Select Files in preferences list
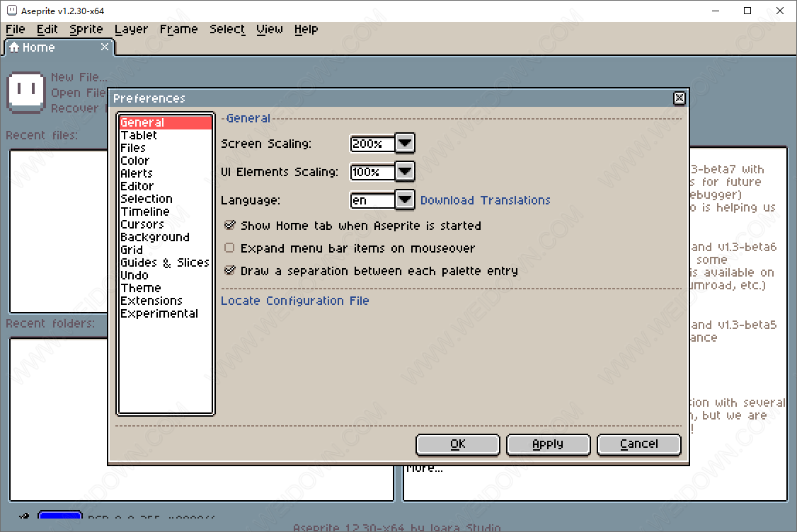Viewport: 797px width, 532px height. (165, 148)
